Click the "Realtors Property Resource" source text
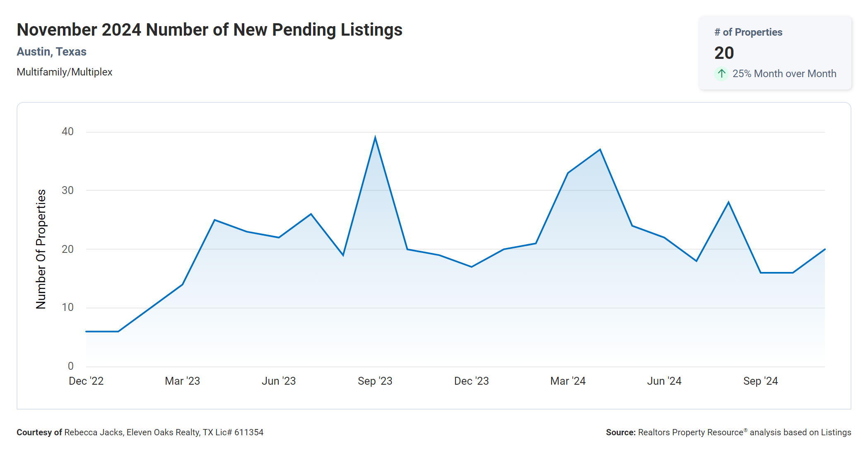This screenshot has height=456, width=868. 691,432
